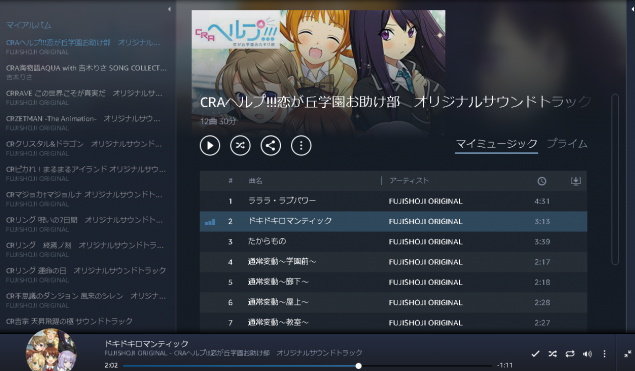Screen dimensions: 635x371
Task: Toggle repeat in the bottom player bar
Action: [570, 354]
